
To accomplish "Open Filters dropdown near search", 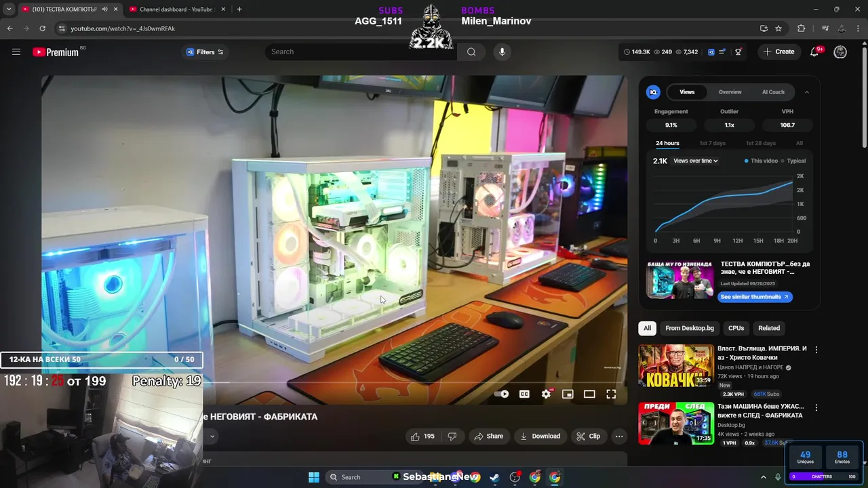I will [205, 52].
